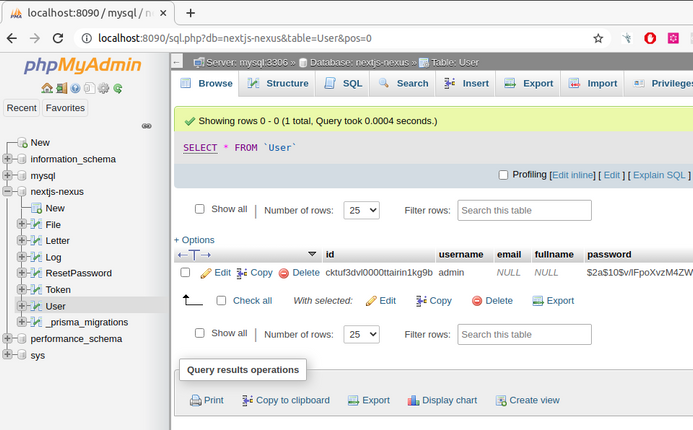
Task: Click the Print icon in query results operations
Action: tap(195, 400)
